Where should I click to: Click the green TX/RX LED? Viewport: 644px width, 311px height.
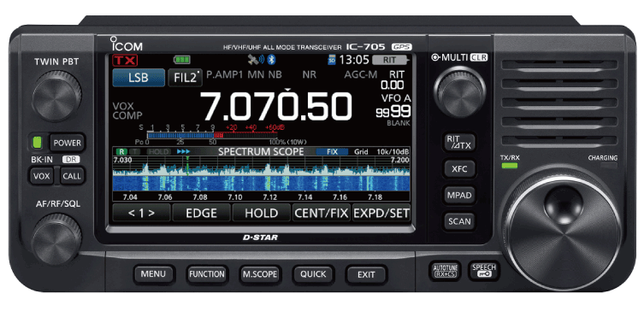(509, 166)
